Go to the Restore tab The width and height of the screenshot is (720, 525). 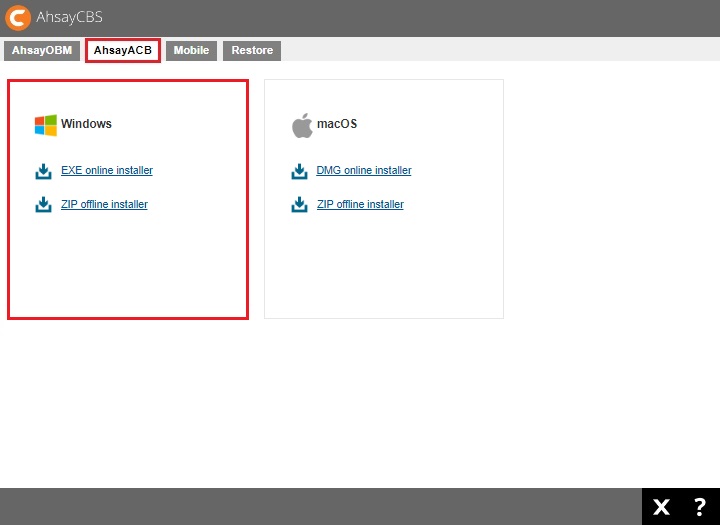click(252, 51)
